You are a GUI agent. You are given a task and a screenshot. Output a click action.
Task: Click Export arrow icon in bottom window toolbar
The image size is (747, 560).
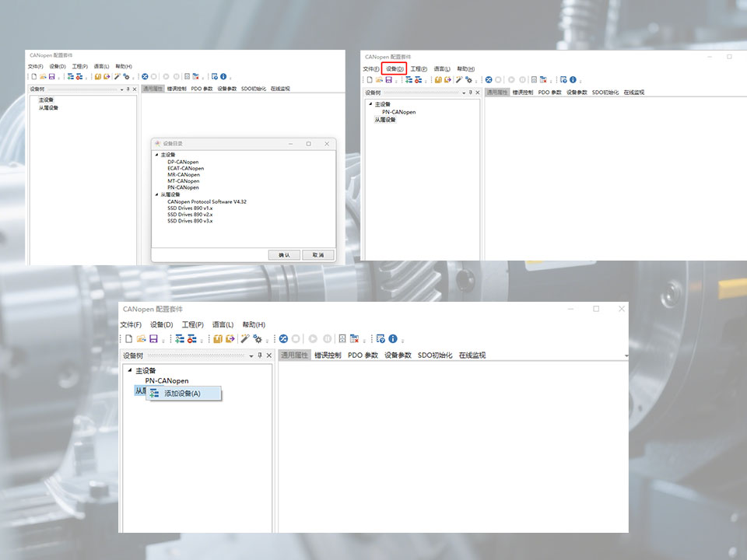(230, 338)
